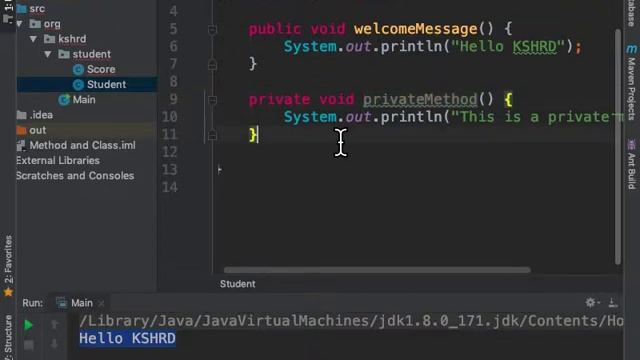Click the Maven m icon
Image resolution: width=640 pixels, height=360 pixels.
(631, 49)
